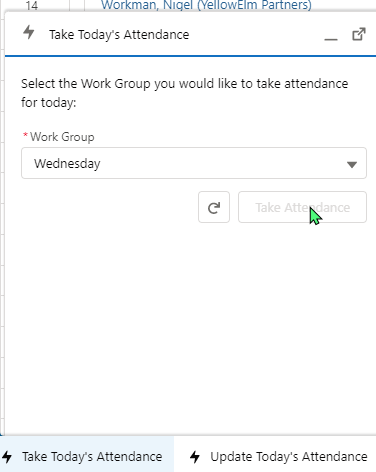Switch to Update Today's Attendance utility tab
The width and height of the screenshot is (376, 472).
pos(279,456)
